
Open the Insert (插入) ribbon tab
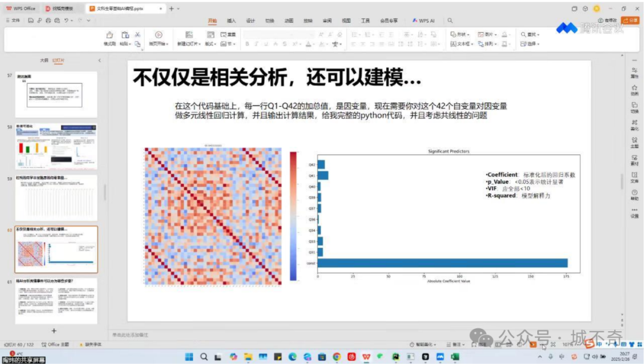click(231, 20)
